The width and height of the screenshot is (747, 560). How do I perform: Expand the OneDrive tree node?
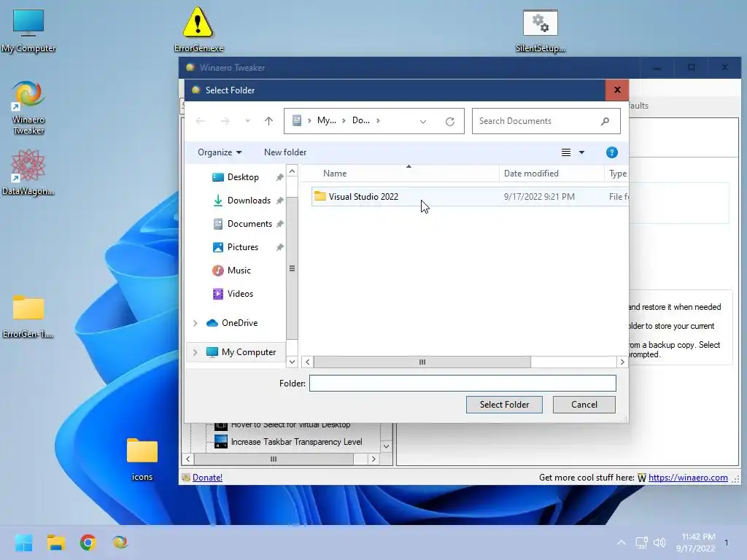(195, 323)
